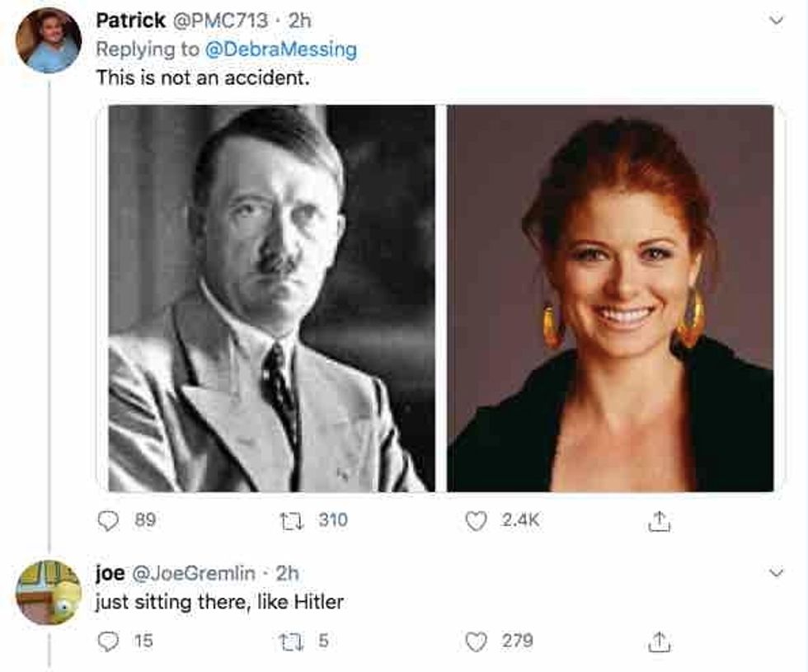Click joe's display name
This screenshot has width=808, height=672.
109,572
